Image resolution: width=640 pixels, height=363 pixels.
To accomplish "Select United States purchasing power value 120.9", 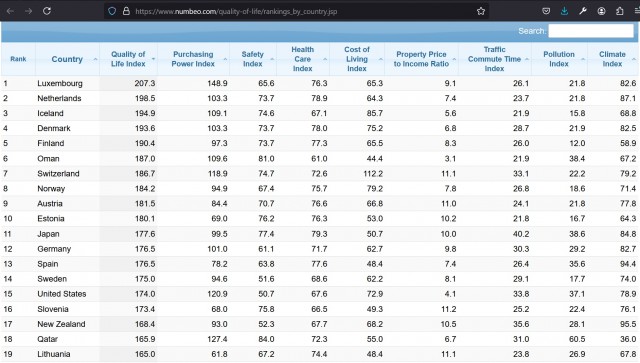I will click(x=217, y=294).
